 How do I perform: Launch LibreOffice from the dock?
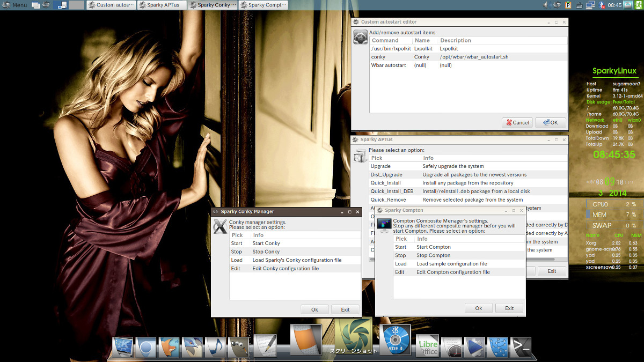tap(428, 346)
